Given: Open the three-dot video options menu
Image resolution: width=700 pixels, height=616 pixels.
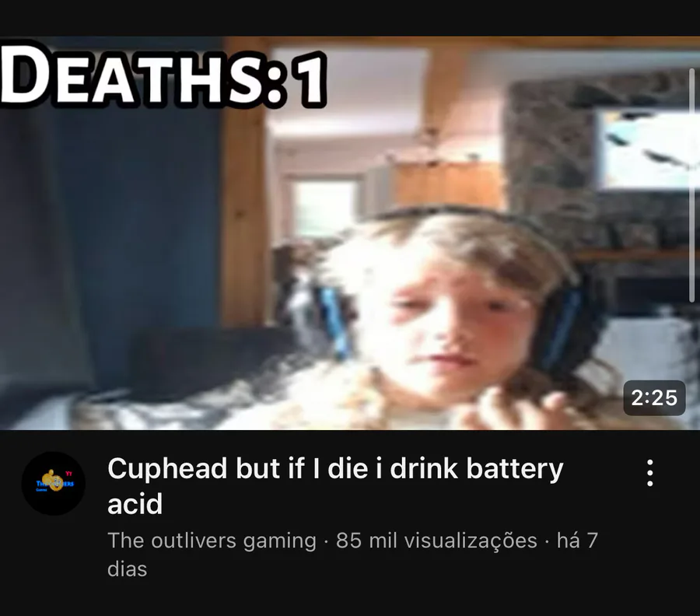Looking at the screenshot, I should click(650, 473).
